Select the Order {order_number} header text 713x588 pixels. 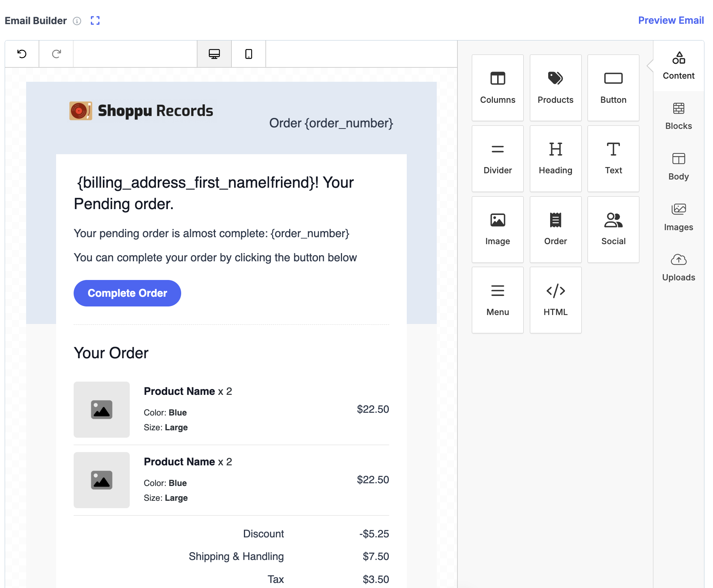point(331,123)
